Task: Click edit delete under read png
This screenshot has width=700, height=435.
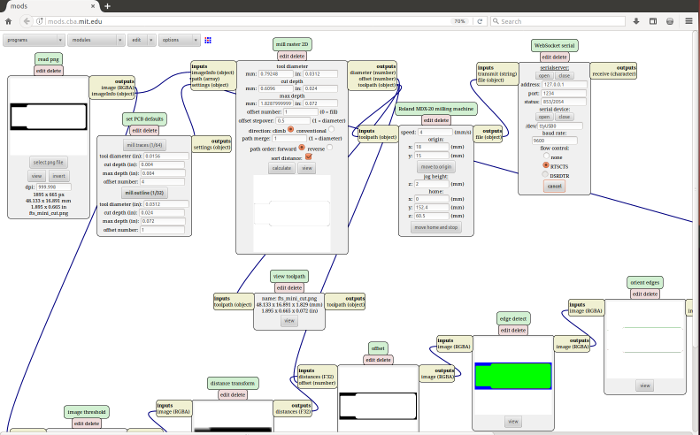Action: [49, 71]
